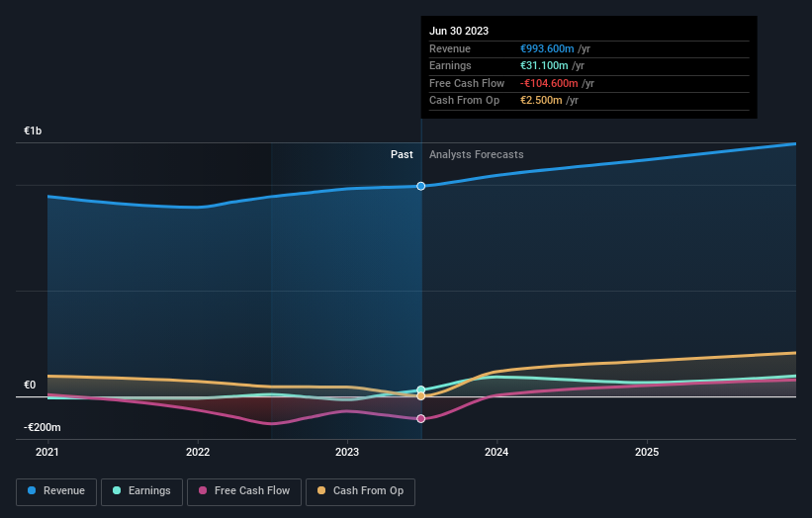Click the 2022 x-axis label

pos(198,453)
